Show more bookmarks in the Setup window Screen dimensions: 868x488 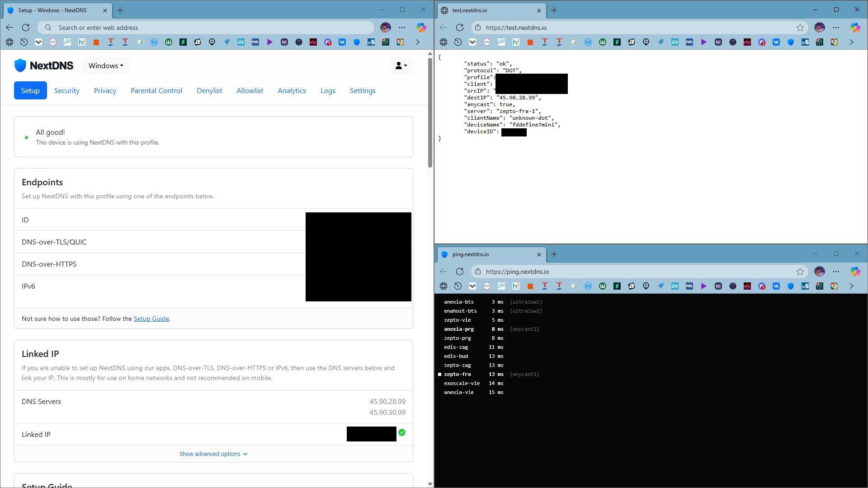click(417, 42)
